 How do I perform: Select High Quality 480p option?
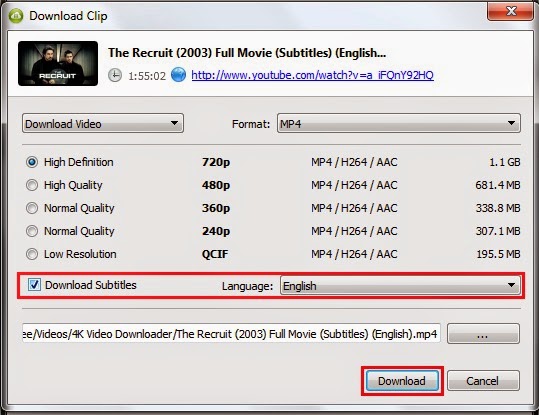pos(32,185)
